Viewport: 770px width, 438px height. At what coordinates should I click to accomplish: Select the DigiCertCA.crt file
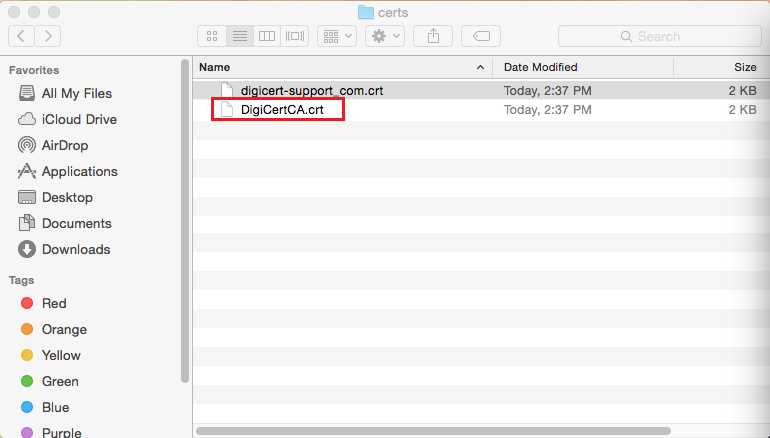(281, 110)
